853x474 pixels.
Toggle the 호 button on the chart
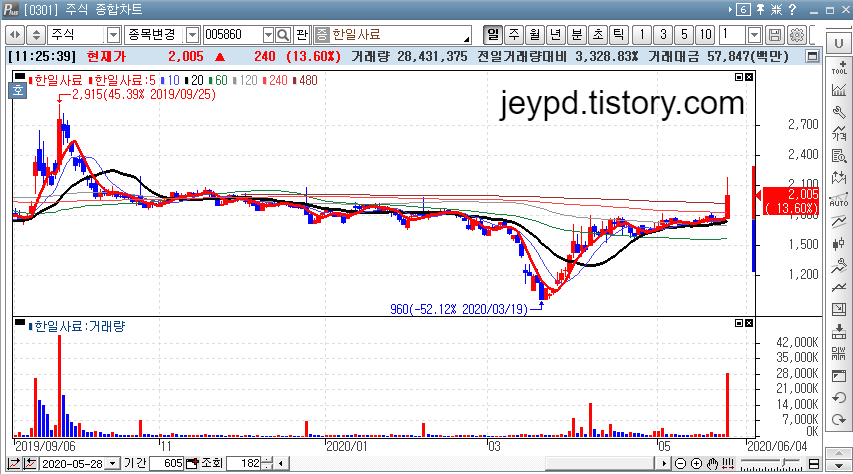[18, 90]
